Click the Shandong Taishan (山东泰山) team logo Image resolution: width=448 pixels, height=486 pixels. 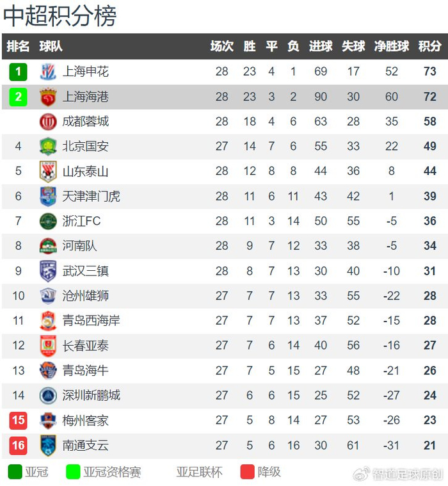coord(48,172)
